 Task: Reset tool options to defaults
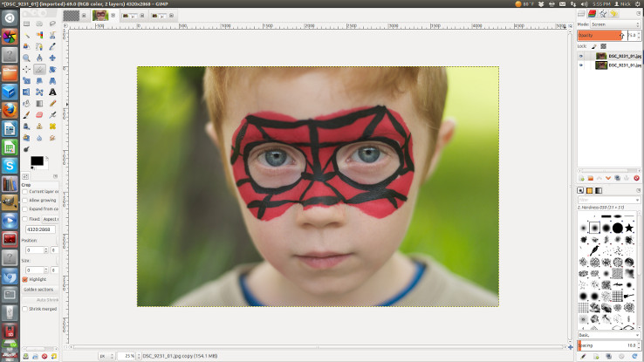[54, 356]
